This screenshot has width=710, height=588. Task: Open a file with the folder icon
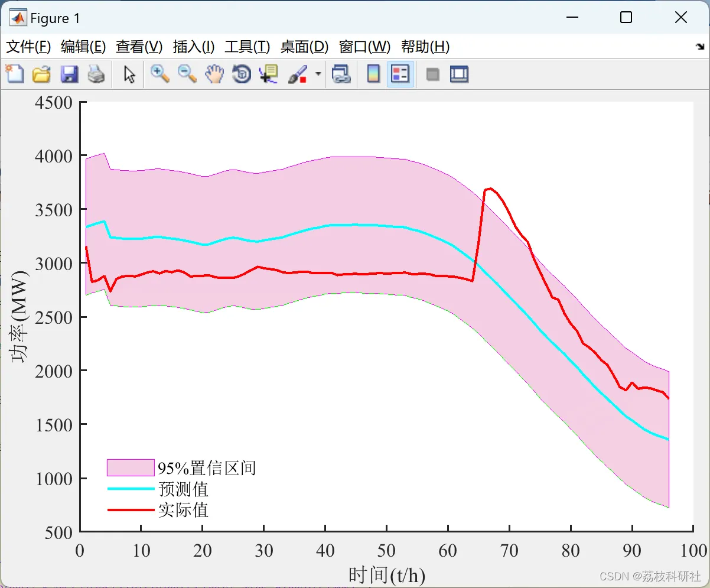tap(41, 74)
